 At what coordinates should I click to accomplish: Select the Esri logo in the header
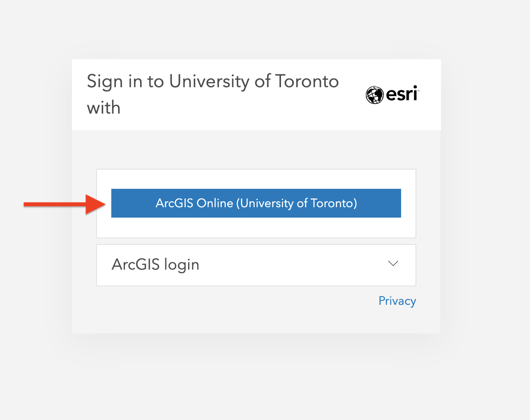coord(391,95)
